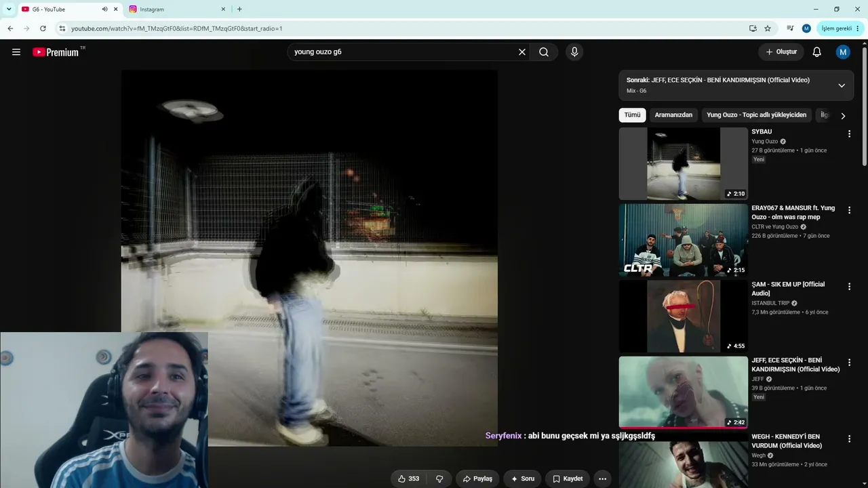Bookmark this page with the star
Viewport: 868px width, 488px height.
tap(768, 28)
